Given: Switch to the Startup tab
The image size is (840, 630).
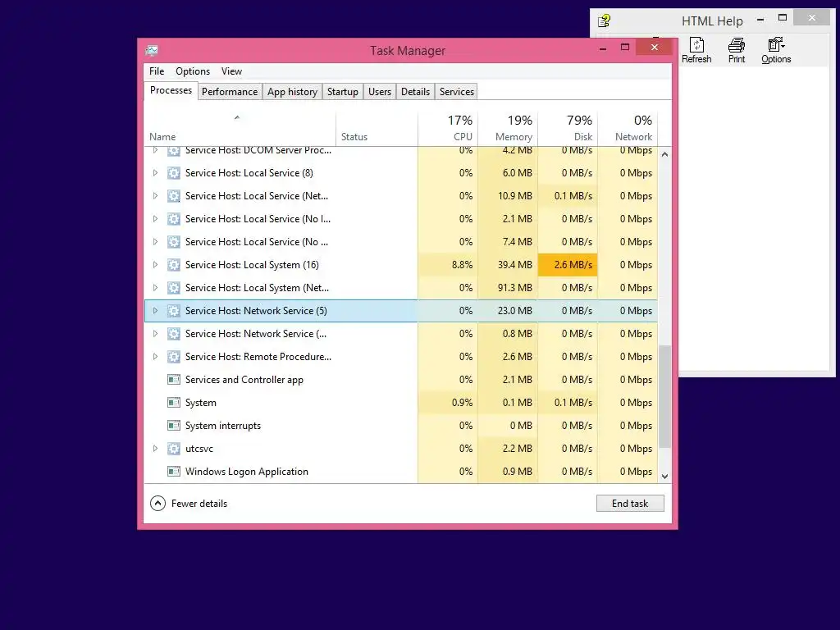Looking at the screenshot, I should click(x=343, y=92).
